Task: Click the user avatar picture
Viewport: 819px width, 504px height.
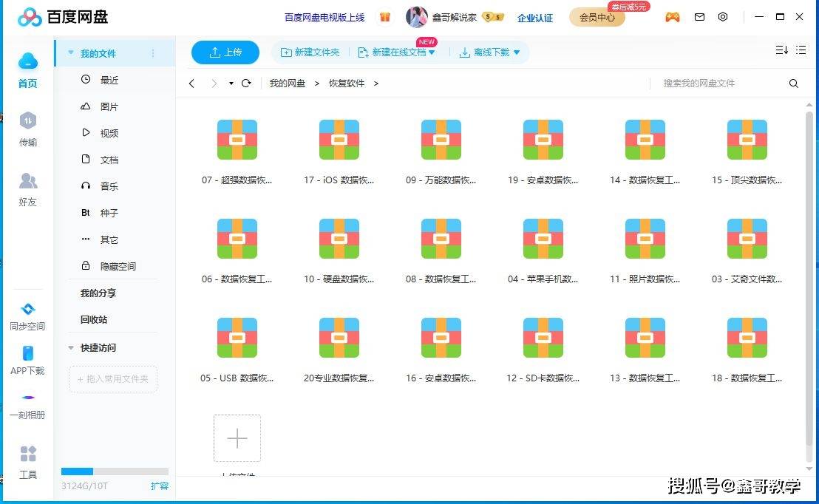Action: (x=416, y=17)
